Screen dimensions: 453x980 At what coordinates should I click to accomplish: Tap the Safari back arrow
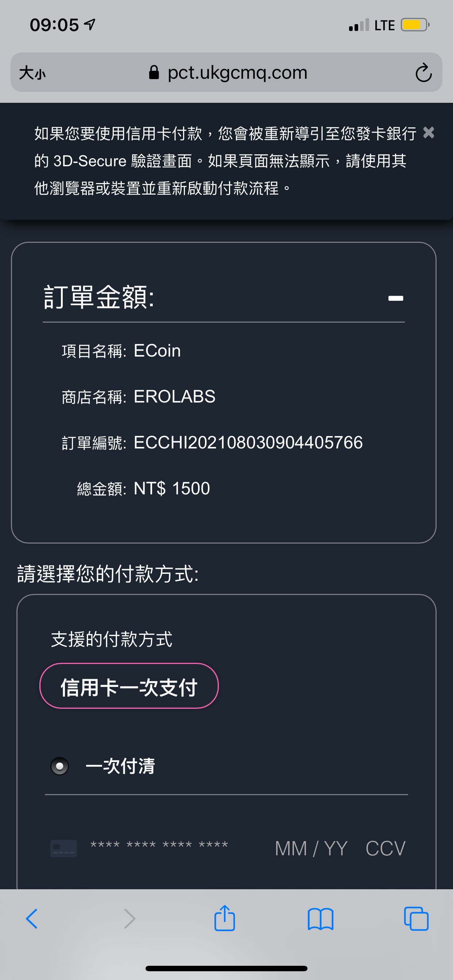tap(32, 919)
